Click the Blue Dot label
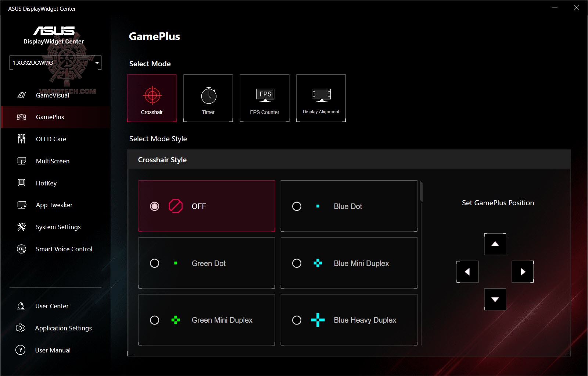The image size is (588, 376). pyautogui.click(x=348, y=206)
